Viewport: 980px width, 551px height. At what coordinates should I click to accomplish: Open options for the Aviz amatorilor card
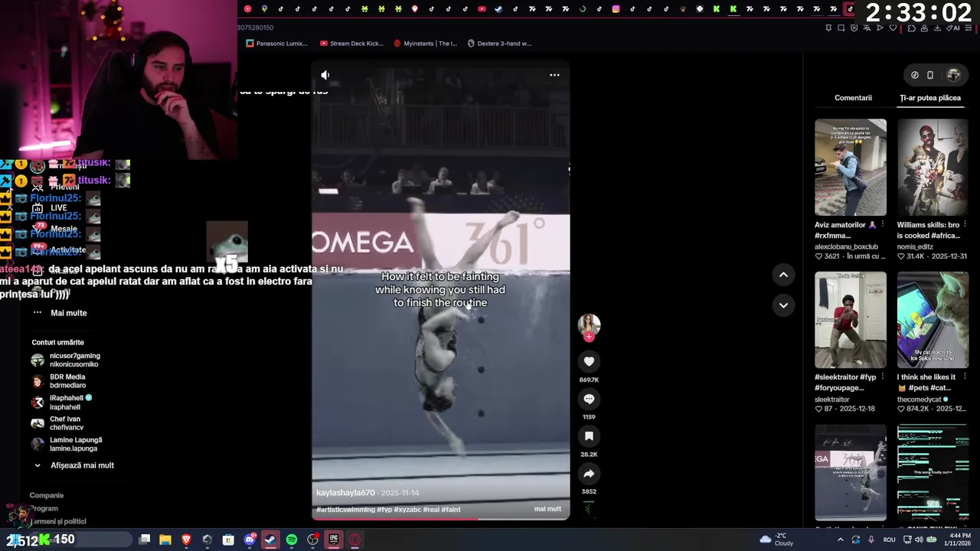coord(882,225)
